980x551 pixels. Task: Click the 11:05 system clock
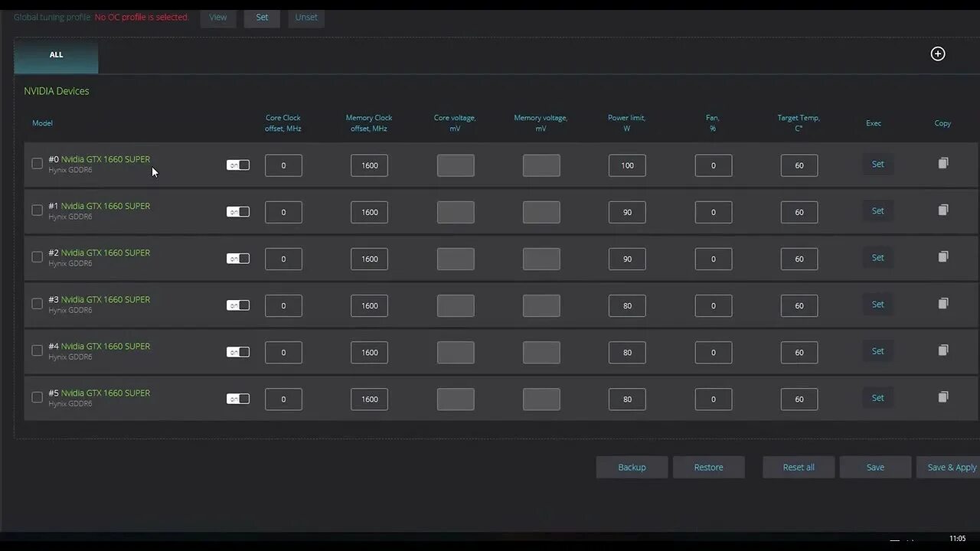(x=958, y=539)
